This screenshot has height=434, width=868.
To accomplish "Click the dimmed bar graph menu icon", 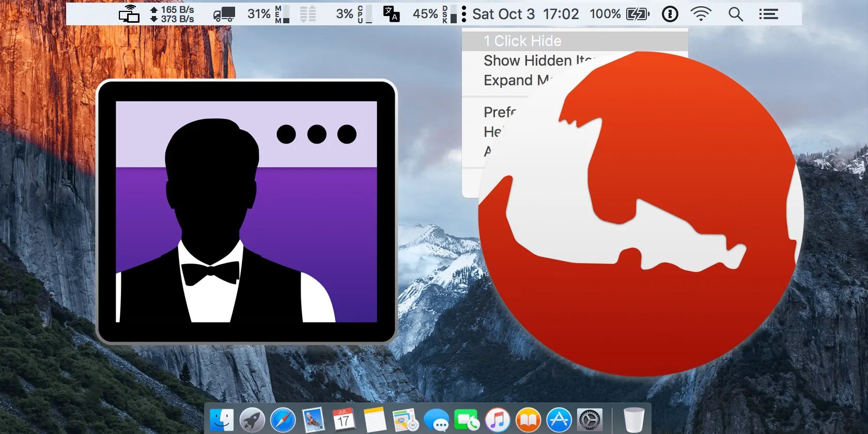I will click(x=308, y=14).
